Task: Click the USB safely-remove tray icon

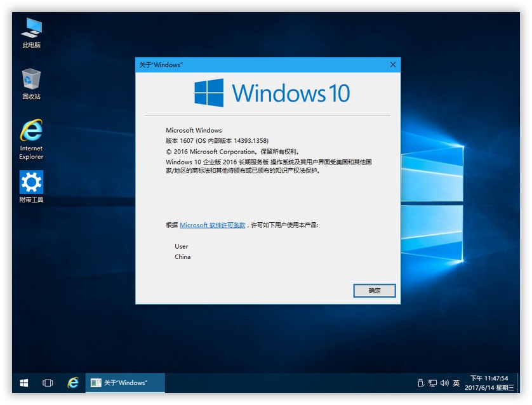Action: pyautogui.click(x=421, y=383)
